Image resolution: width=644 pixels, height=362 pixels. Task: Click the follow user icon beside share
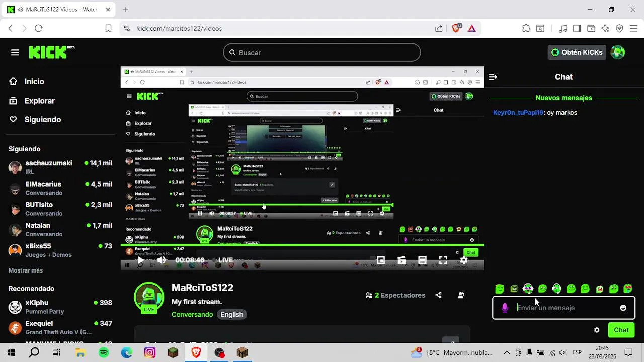[x=461, y=295]
